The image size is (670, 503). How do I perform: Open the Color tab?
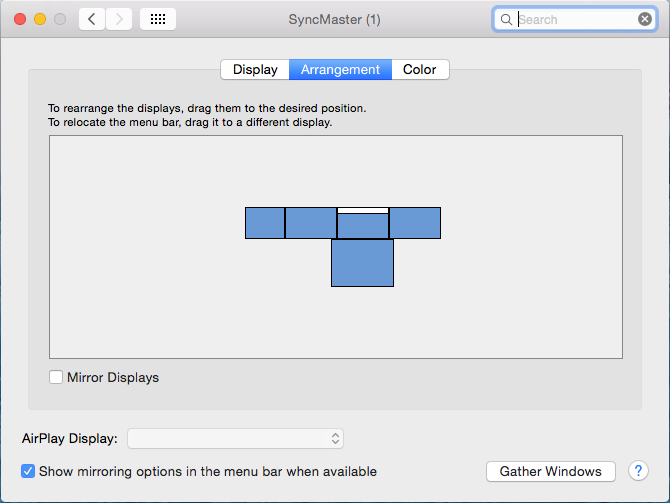[x=420, y=69]
